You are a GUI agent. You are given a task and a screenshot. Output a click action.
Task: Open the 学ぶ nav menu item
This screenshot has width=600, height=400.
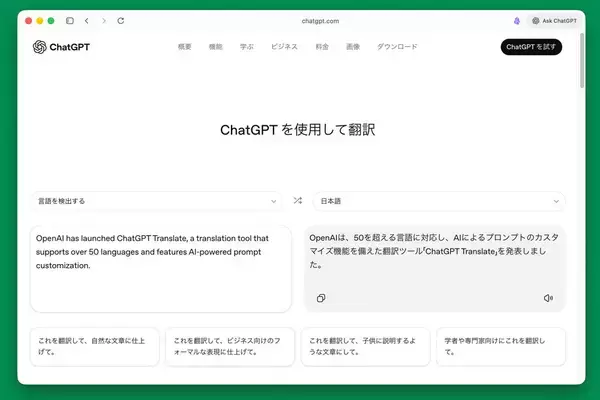247,47
